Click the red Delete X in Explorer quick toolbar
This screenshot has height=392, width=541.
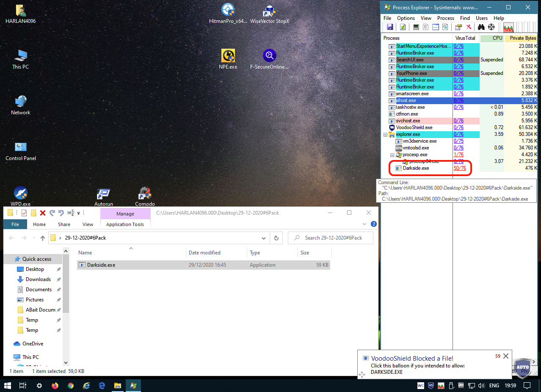[43, 213]
